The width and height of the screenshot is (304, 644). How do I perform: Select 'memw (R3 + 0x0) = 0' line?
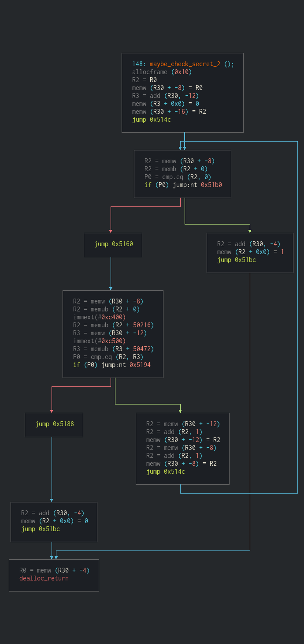(165, 104)
